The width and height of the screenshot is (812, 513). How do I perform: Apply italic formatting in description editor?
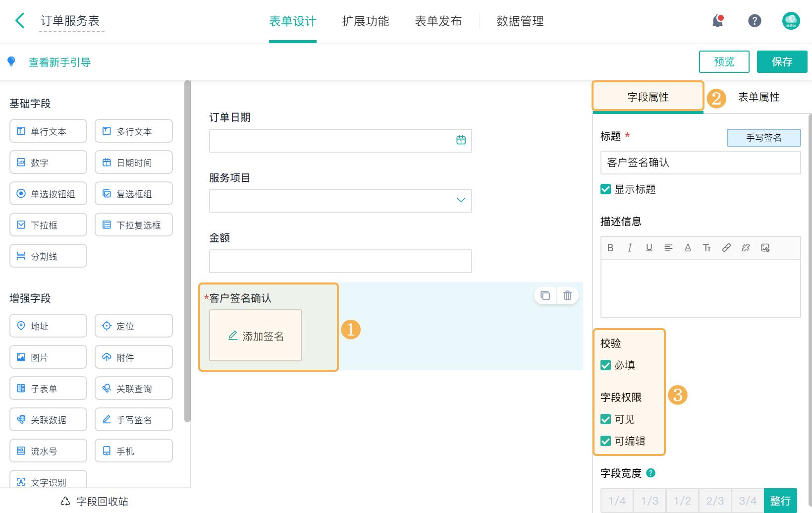[630, 248]
